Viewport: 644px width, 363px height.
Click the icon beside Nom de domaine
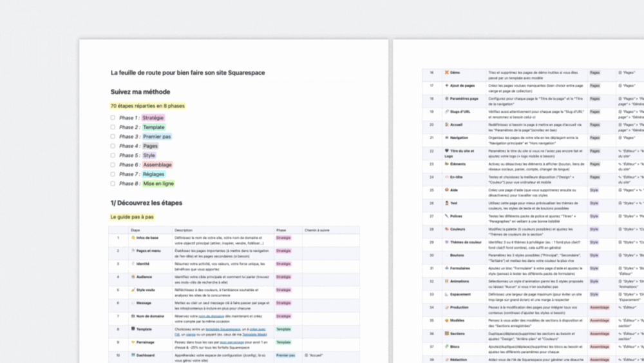tap(133, 316)
